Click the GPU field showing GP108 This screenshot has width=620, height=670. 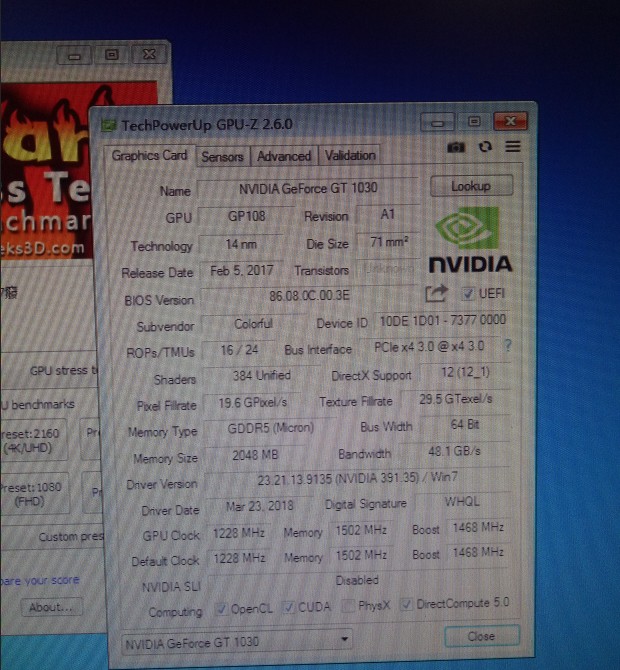(x=247, y=216)
